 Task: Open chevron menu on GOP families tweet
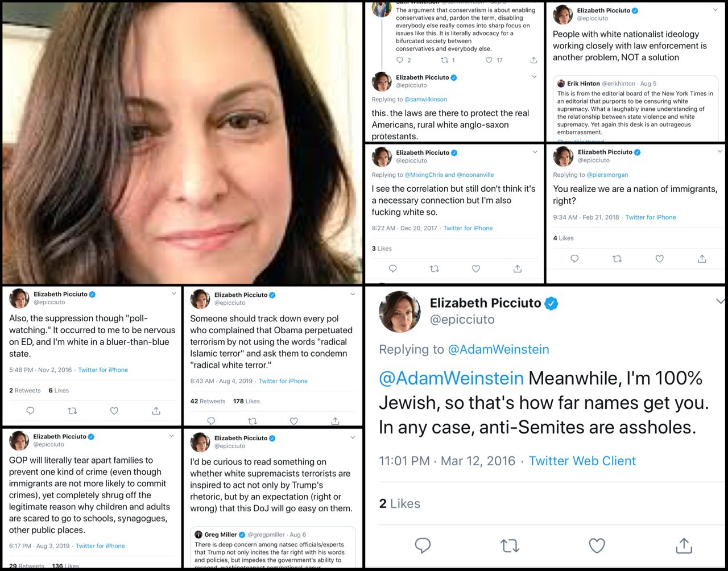172,436
